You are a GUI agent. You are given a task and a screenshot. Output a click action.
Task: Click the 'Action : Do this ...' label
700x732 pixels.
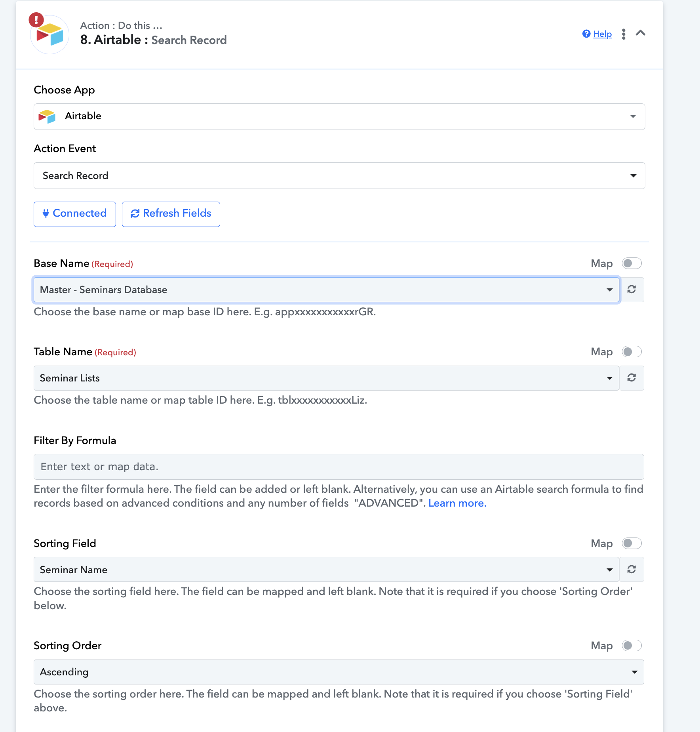tap(121, 25)
